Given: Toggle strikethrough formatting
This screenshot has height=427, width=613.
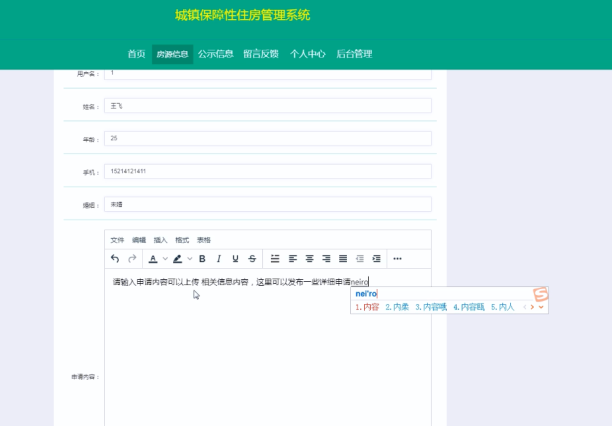Looking at the screenshot, I should click(251, 259).
